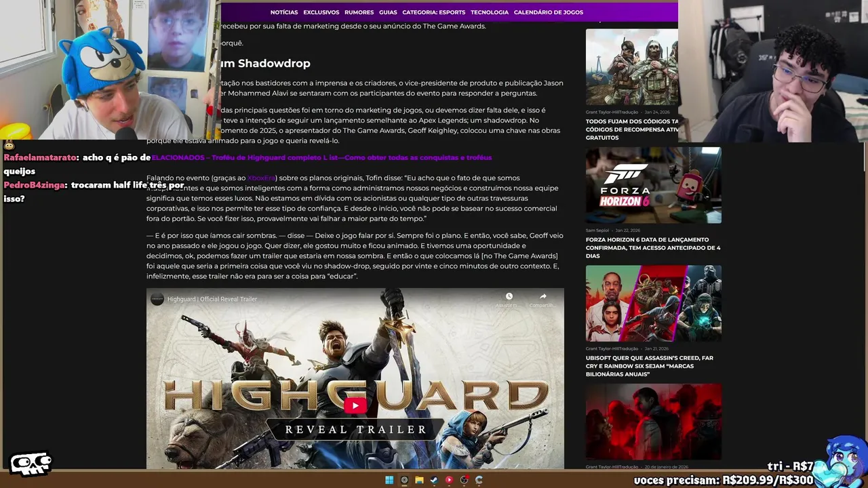
Task: Click the red-toned article thumbnail in sidebar
Action: click(654, 422)
